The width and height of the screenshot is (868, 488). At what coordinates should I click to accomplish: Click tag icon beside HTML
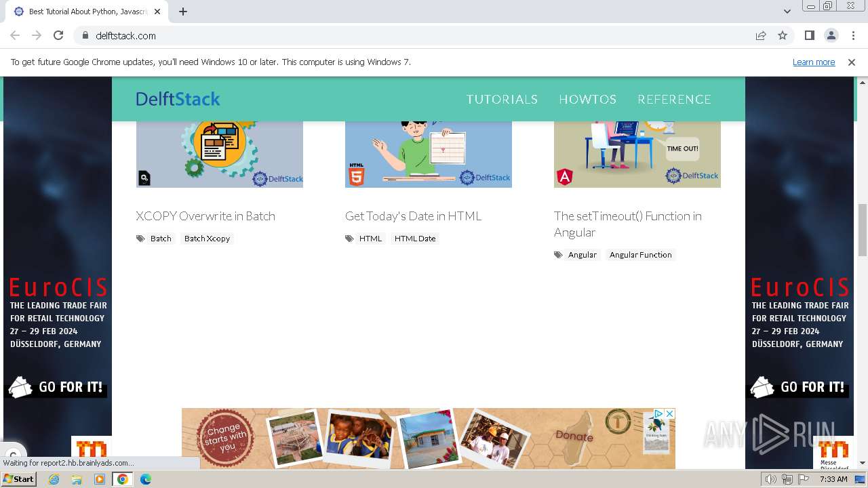[349, 239]
